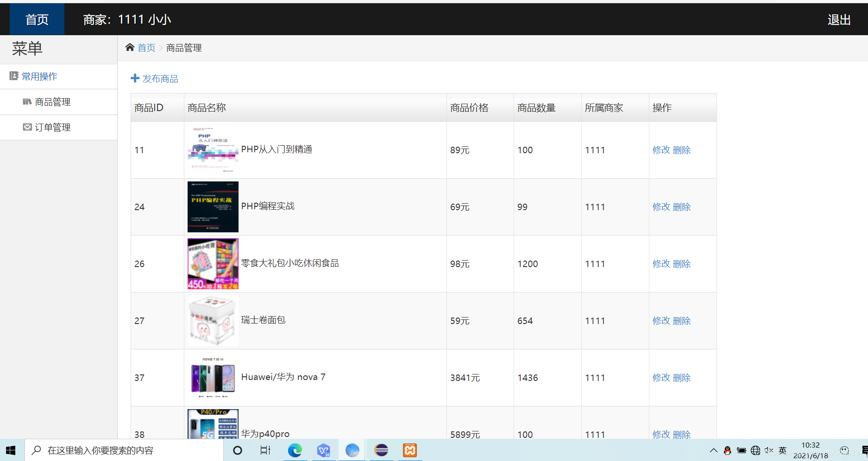Open Cortana circle icon on taskbar
Viewport: 868px width, 461px height.
237,450
